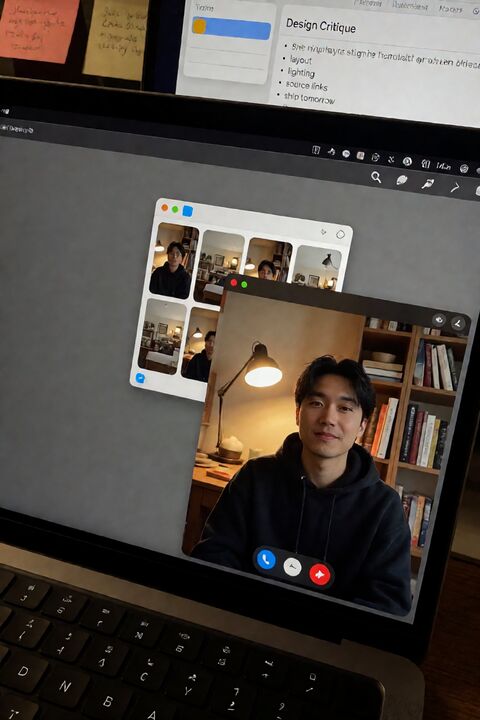Click the "ship tomorrow" bullet in Design Critique
Image resolution: width=480 pixels, height=720 pixels.
[x=309, y=98]
